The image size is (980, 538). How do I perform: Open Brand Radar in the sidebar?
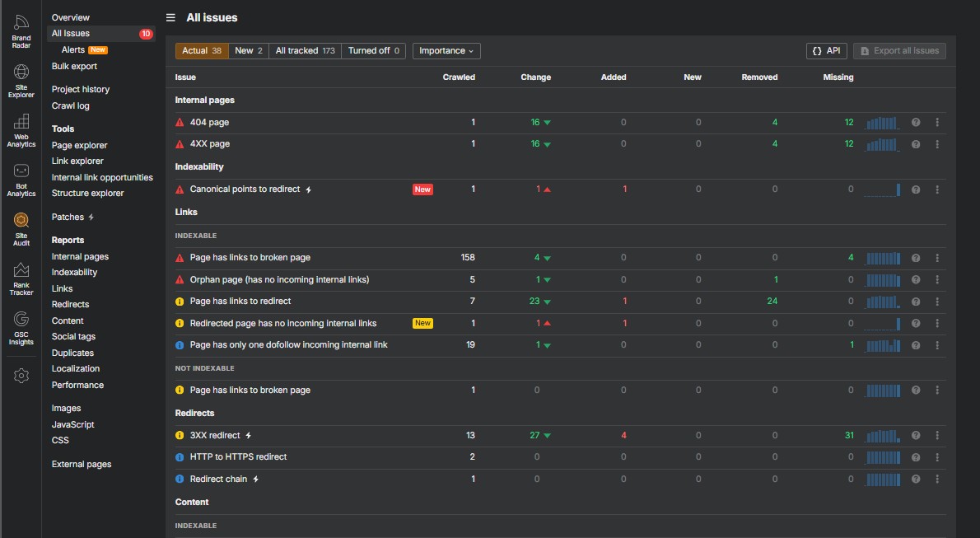21,32
